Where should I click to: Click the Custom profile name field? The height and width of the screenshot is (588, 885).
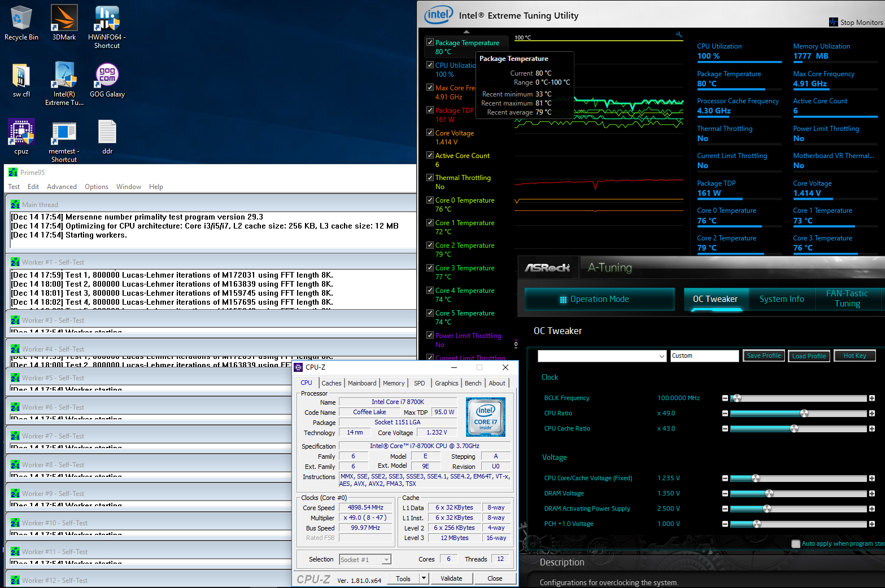point(704,356)
